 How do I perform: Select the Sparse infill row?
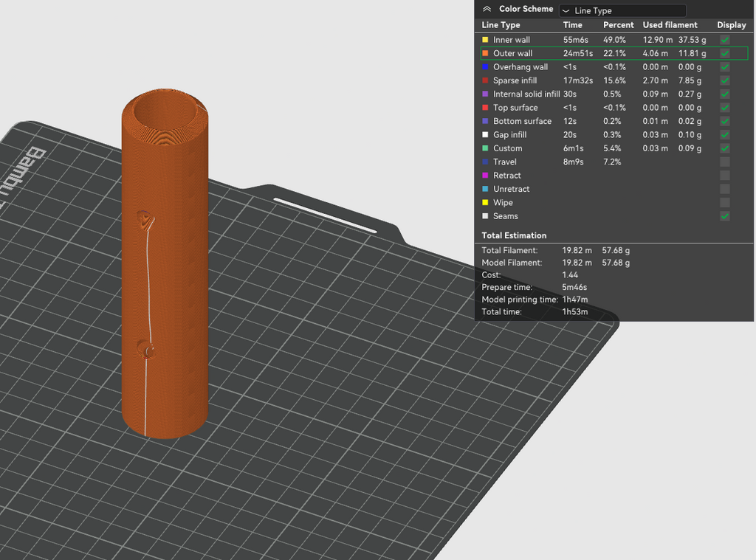pyautogui.click(x=614, y=80)
